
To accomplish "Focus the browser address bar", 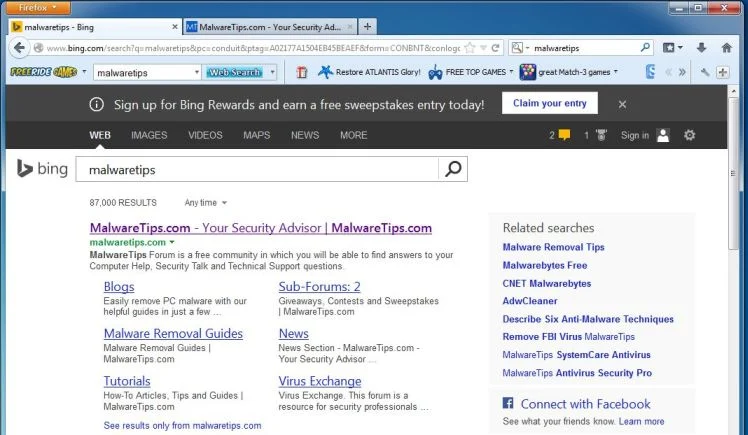I will [x=253, y=48].
